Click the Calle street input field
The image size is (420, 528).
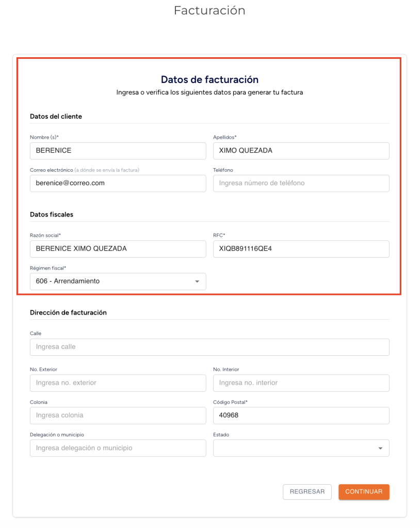click(209, 347)
